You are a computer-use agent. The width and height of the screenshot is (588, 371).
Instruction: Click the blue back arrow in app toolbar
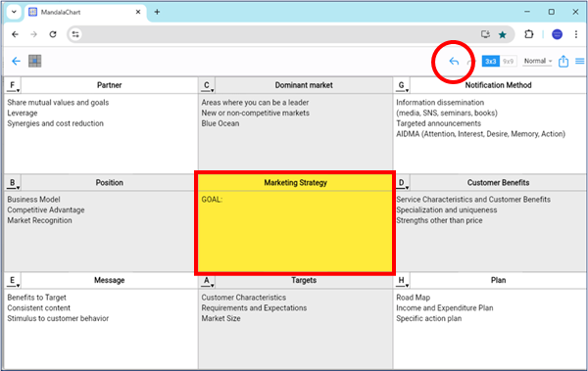[16, 61]
